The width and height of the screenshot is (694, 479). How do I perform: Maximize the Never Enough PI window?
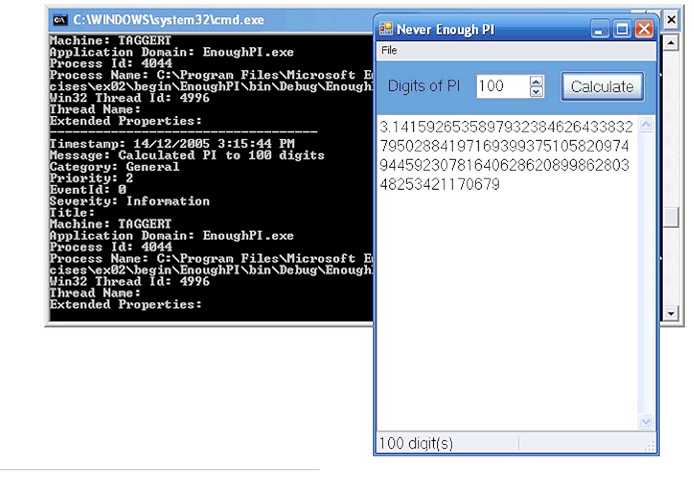(x=622, y=30)
